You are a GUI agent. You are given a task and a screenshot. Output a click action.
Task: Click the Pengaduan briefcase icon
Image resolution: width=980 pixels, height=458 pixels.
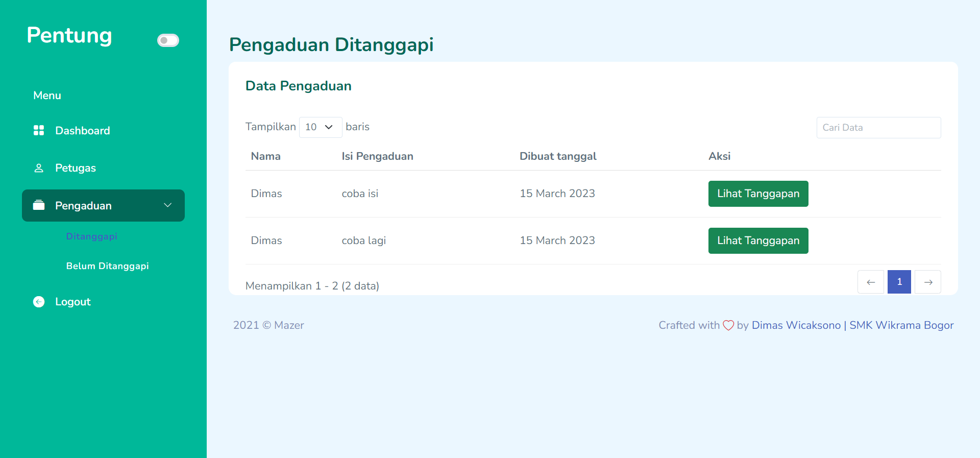coord(39,205)
